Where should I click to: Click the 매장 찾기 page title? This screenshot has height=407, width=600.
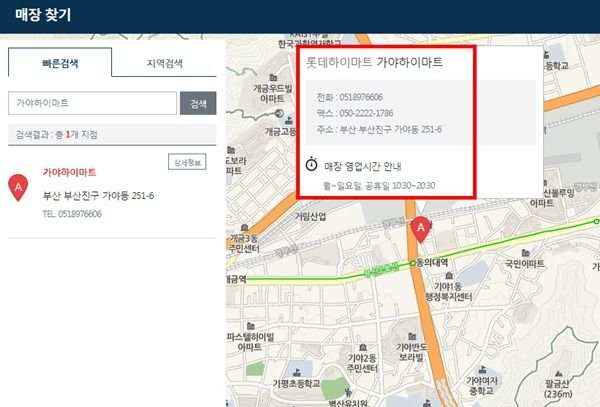click(43, 15)
